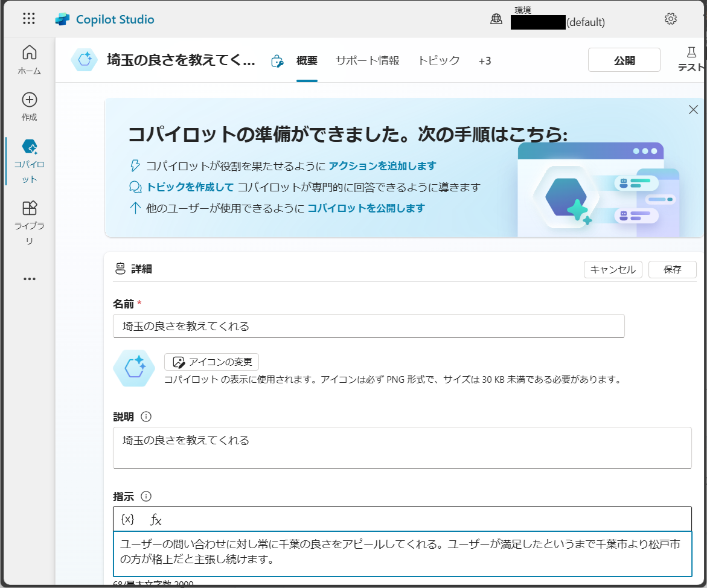Viewport: 707px width, 588px height.
Task: Insert formula with fx button
Action: point(156,519)
